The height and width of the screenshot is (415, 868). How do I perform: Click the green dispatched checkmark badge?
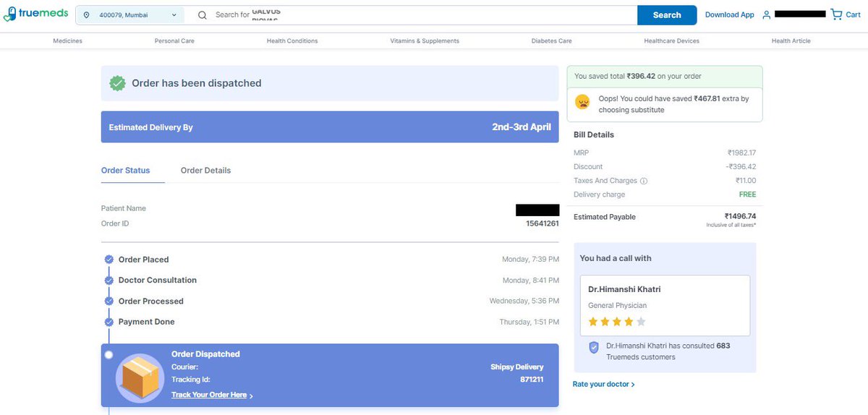point(117,83)
